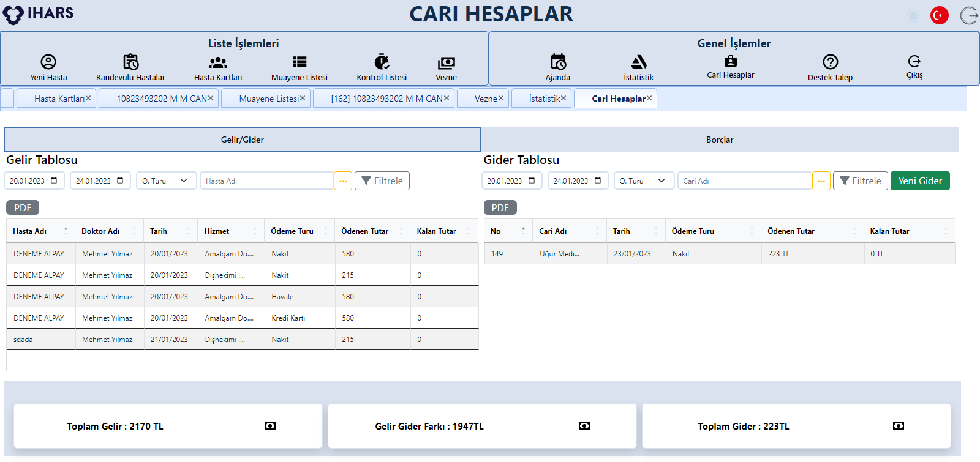Switch to the Borçlar tab
Screen dimensions: 980x462
pos(719,140)
